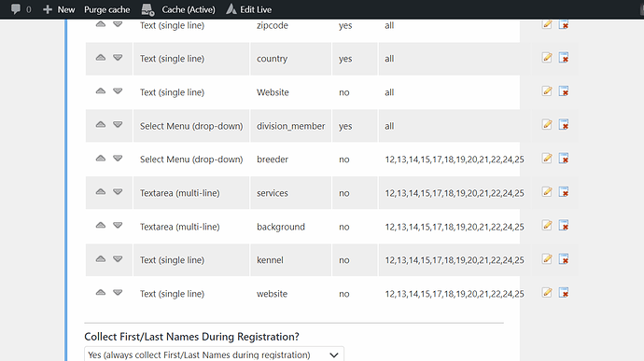
Task: Move breeder field down
Action: (118, 159)
